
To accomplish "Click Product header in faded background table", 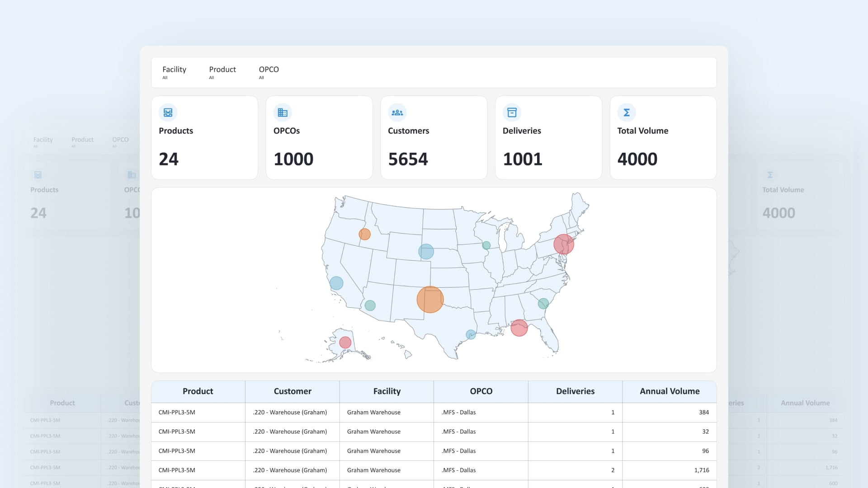I will pos(62,403).
